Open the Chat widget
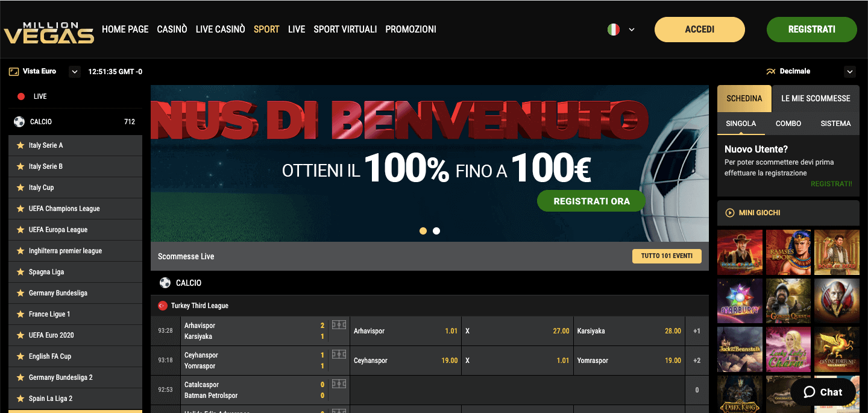This screenshot has height=413, width=868. coord(823,392)
